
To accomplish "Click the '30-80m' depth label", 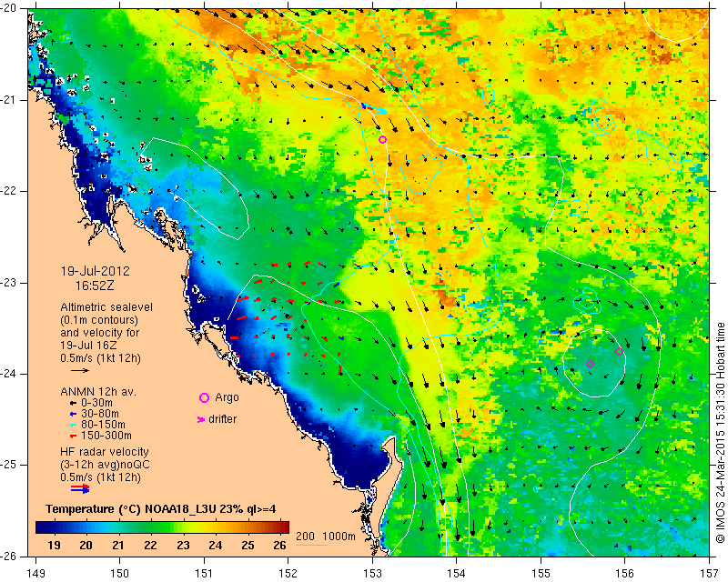I will click(100, 414).
